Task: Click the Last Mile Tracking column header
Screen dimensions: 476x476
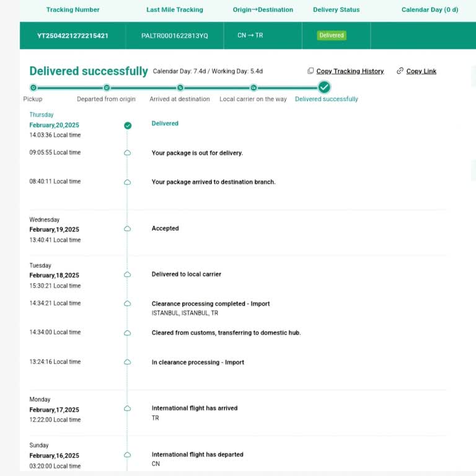Action: coord(175,10)
